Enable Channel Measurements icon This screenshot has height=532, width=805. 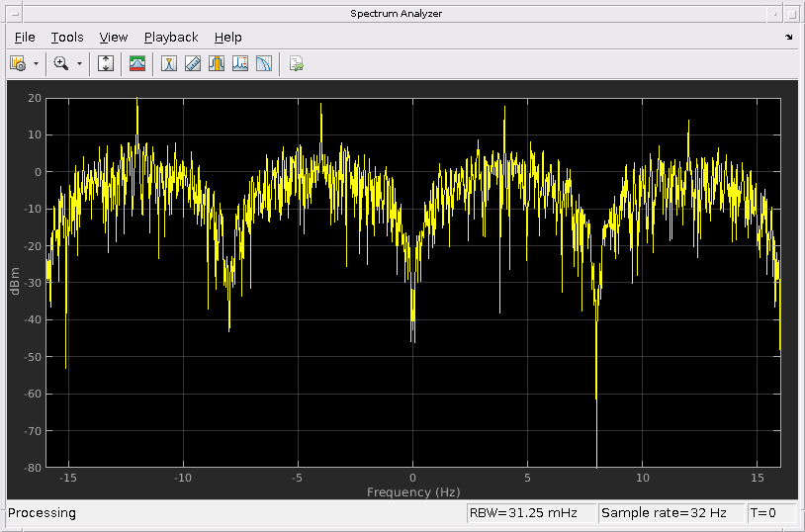coord(217,63)
